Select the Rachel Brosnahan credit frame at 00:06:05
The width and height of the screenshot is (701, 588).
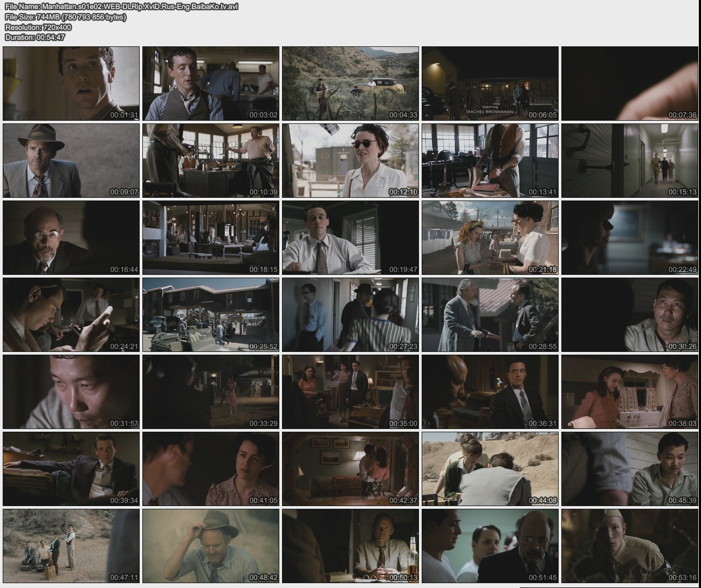[490, 84]
